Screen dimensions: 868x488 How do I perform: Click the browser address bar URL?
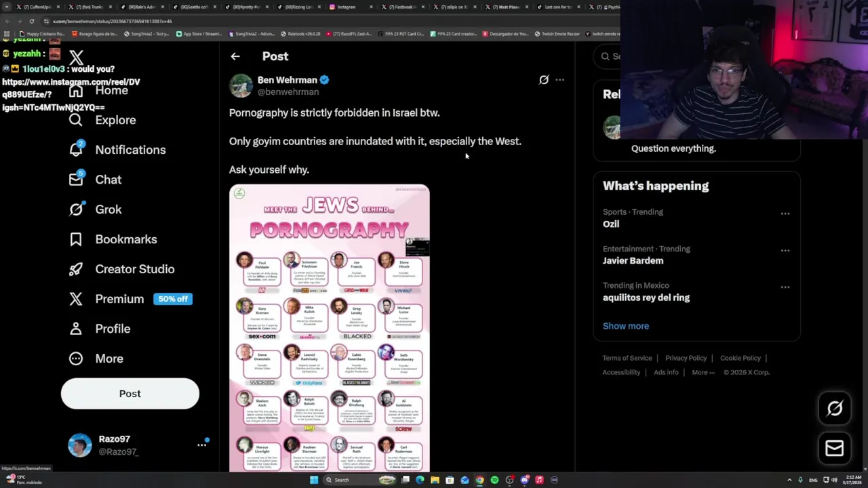(x=113, y=21)
